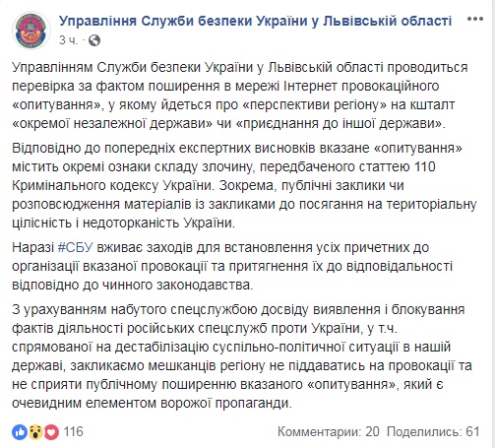Click the red heart Love reaction icon
495x448 pixels.
51,432
